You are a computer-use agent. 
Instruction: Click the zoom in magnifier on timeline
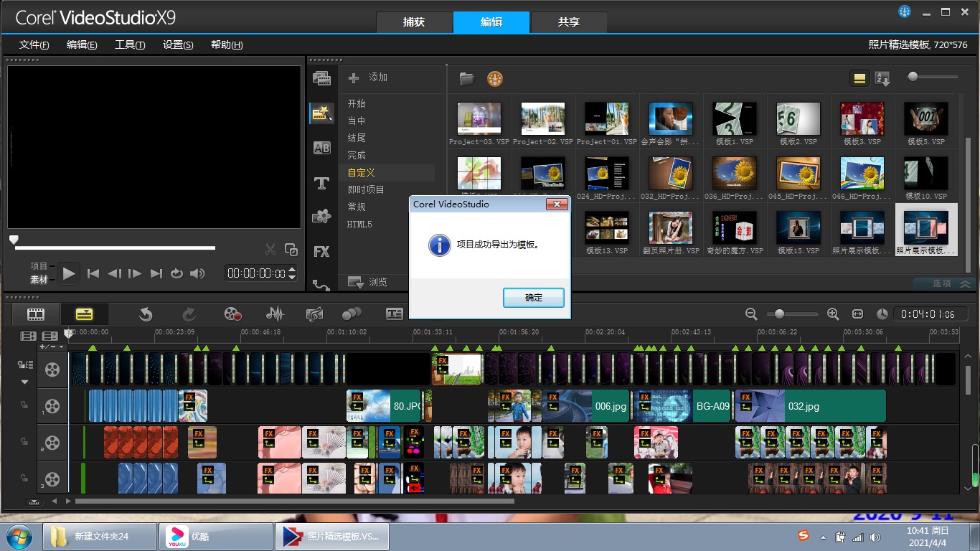click(833, 314)
